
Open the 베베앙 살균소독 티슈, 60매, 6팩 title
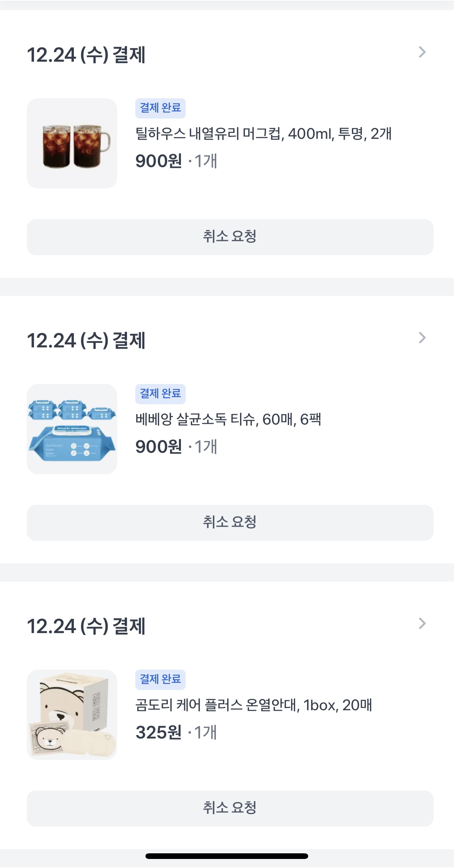point(228,419)
